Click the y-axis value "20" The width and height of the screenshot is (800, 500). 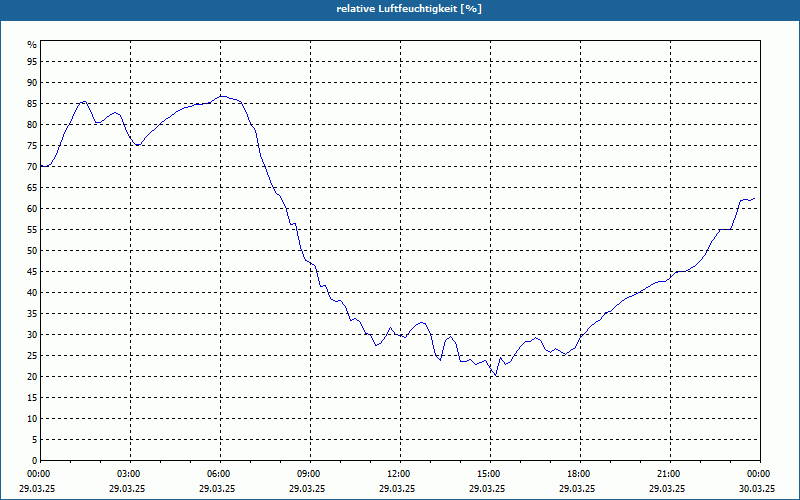pyautogui.click(x=32, y=377)
